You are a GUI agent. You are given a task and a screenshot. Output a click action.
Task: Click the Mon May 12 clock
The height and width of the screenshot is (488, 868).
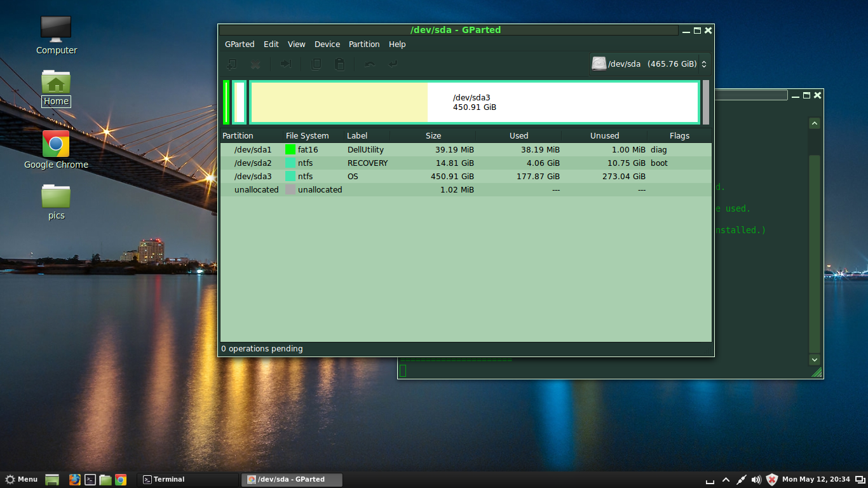tap(816, 480)
